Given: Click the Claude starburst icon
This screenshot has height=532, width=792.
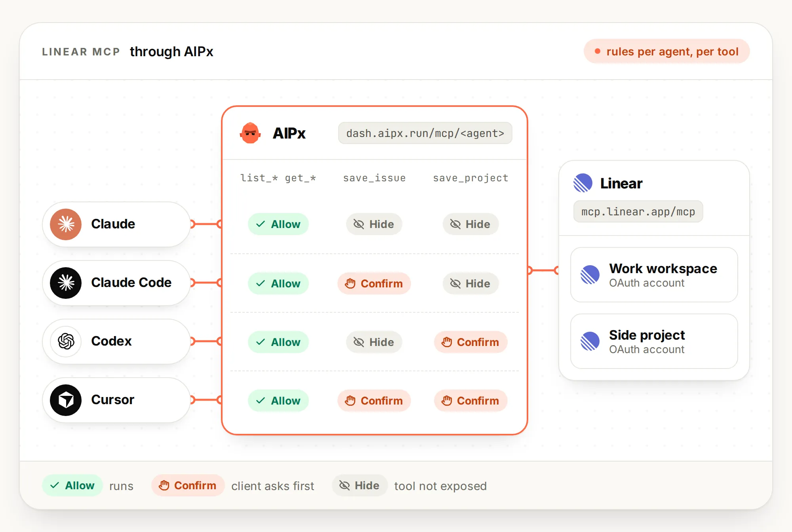Looking at the screenshot, I should [66, 224].
